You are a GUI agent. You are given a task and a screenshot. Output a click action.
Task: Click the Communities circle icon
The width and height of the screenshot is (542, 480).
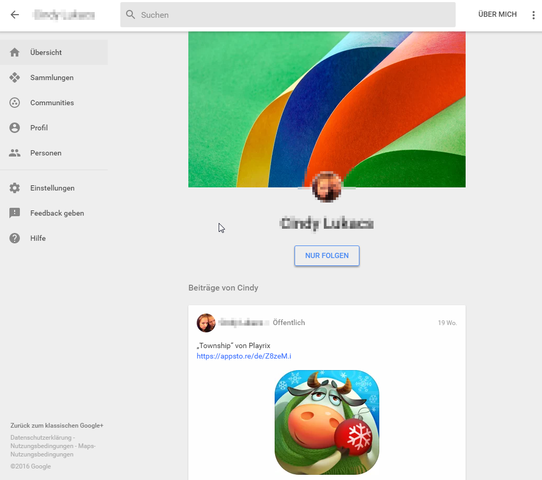point(15,103)
